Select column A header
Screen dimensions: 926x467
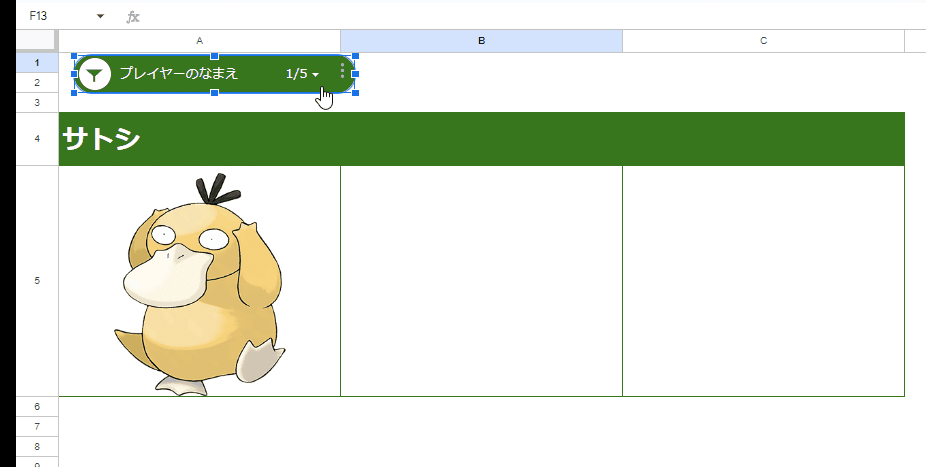click(x=200, y=41)
